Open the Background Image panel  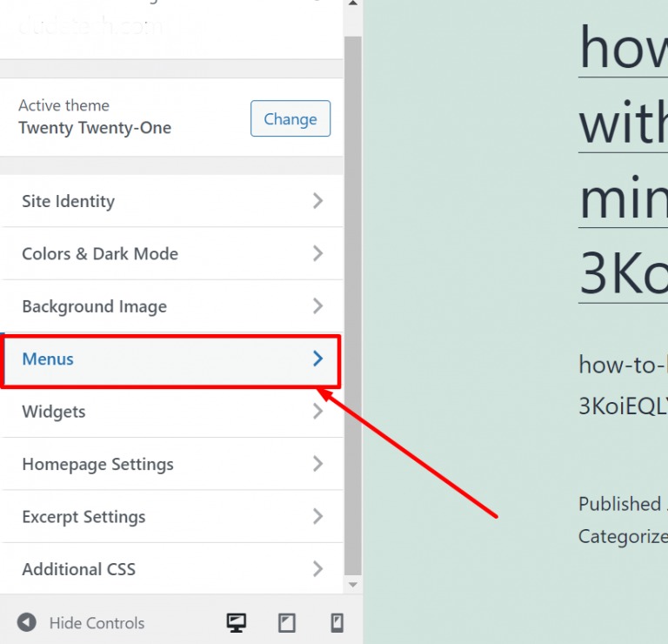[94, 306]
